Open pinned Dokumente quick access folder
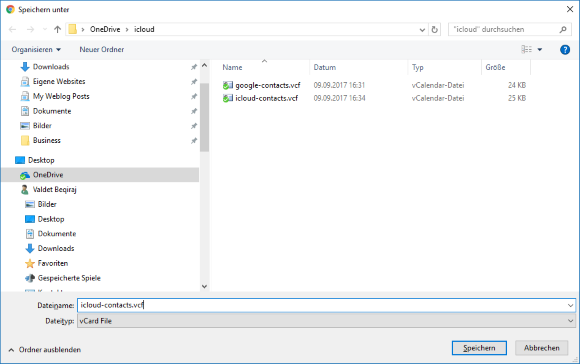 pyautogui.click(x=52, y=111)
